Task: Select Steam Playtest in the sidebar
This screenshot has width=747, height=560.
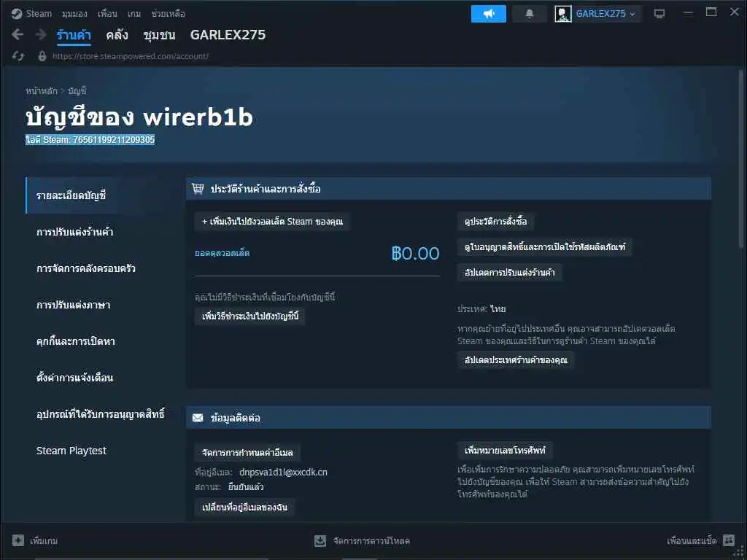Action: point(71,451)
